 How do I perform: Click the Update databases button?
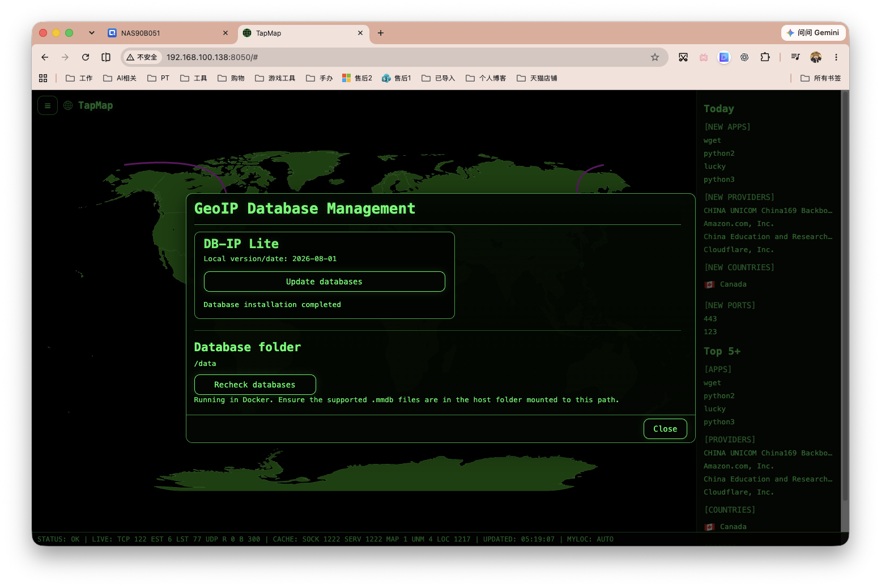point(324,282)
